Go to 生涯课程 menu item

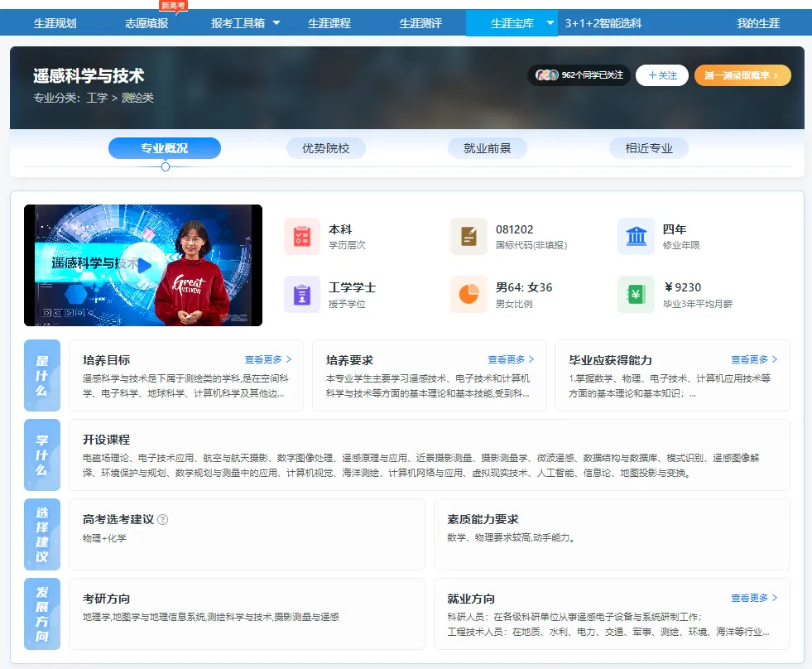[x=329, y=23]
